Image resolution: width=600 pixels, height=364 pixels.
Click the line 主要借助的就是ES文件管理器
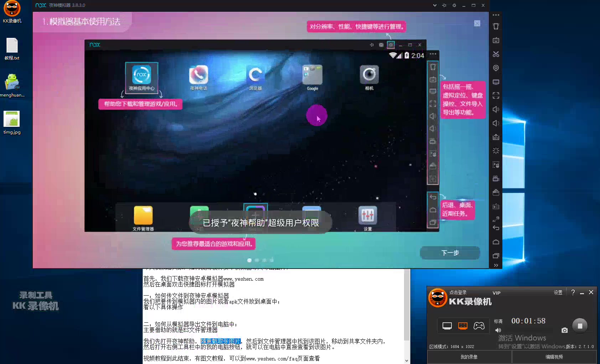coord(180,330)
